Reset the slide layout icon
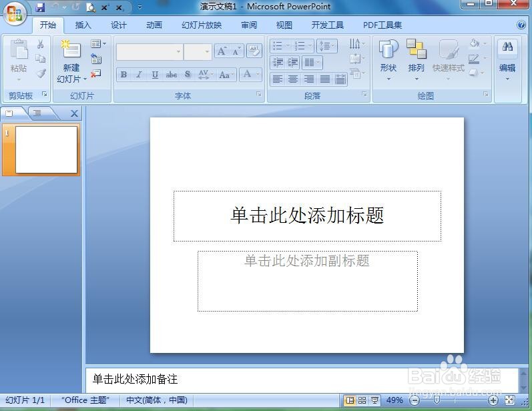 [96, 59]
